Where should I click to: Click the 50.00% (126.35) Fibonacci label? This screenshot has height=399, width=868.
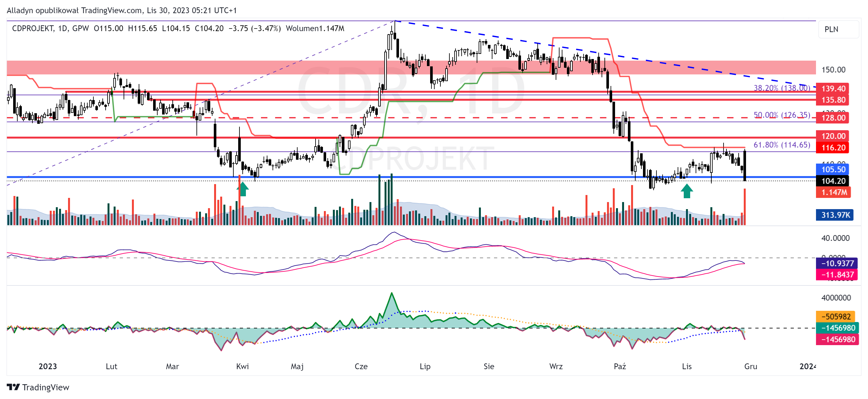tap(782, 115)
